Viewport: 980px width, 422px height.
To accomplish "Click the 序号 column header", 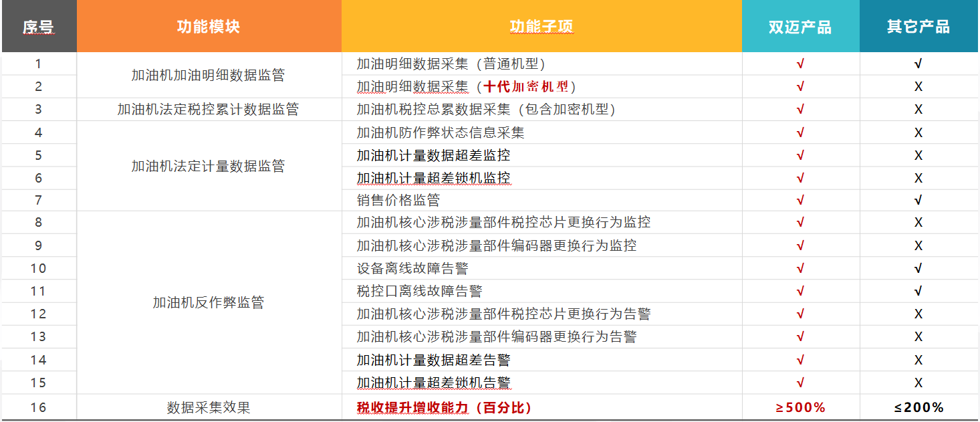I will pyautogui.click(x=39, y=27).
